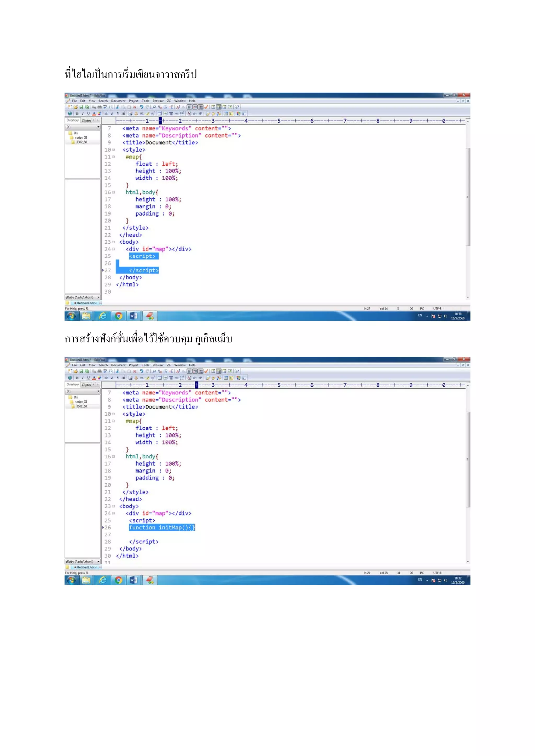Image resolution: width=535 pixels, height=756 pixels.
Task: Select 3302_58 folder in upper directory list
Action: (x=81, y=142)
